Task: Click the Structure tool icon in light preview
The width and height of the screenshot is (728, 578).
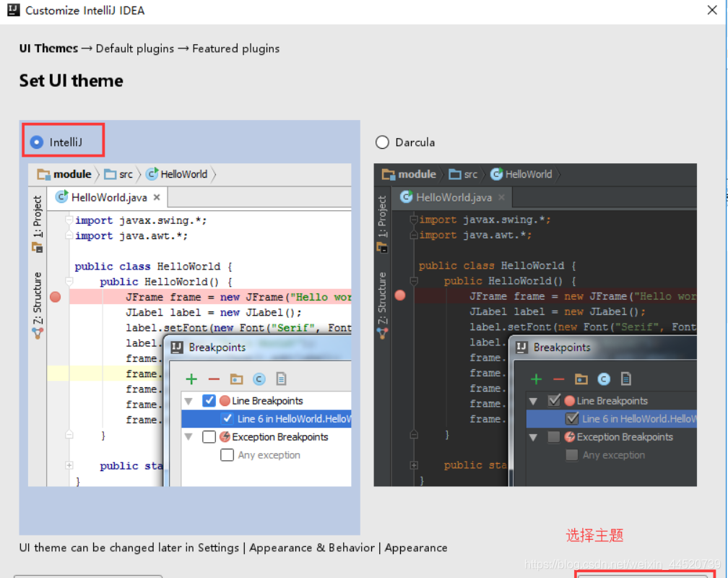Action: coord(37,333)
